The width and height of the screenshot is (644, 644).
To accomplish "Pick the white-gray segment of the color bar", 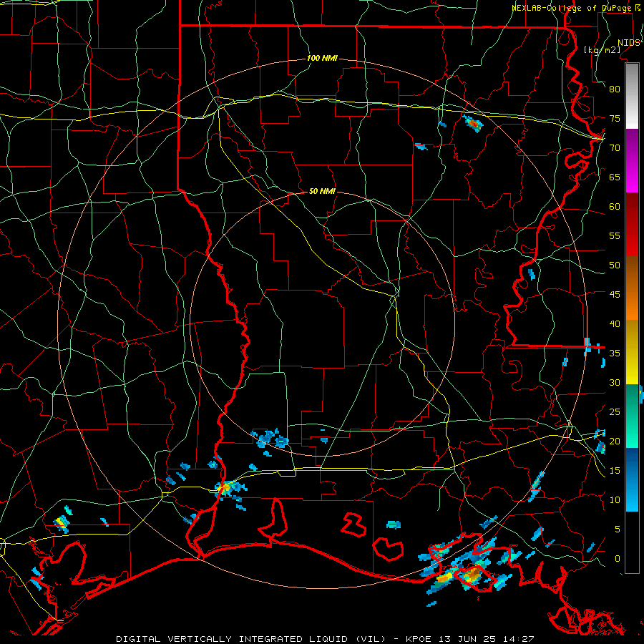I will [x=632, y=96].
